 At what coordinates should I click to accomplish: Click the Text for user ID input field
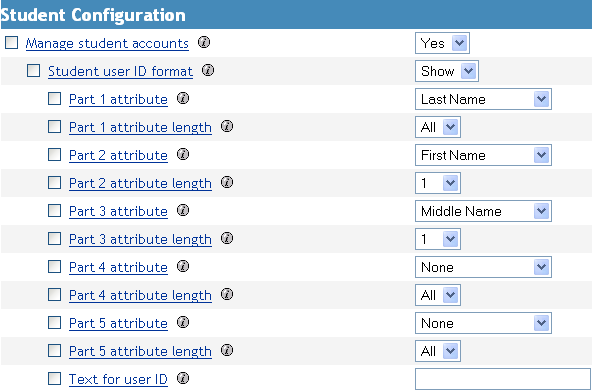[503, 379]
